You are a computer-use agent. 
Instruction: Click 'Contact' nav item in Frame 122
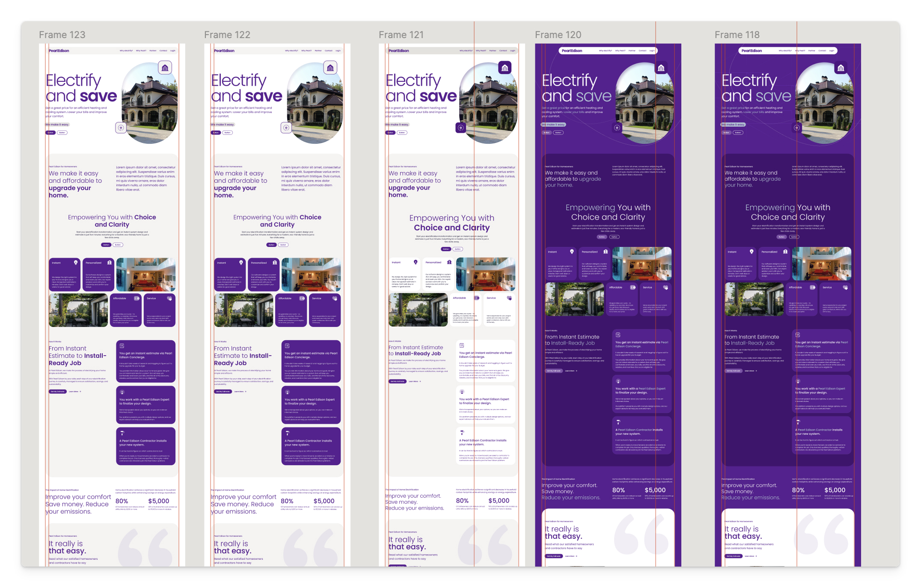click(328, 50)
